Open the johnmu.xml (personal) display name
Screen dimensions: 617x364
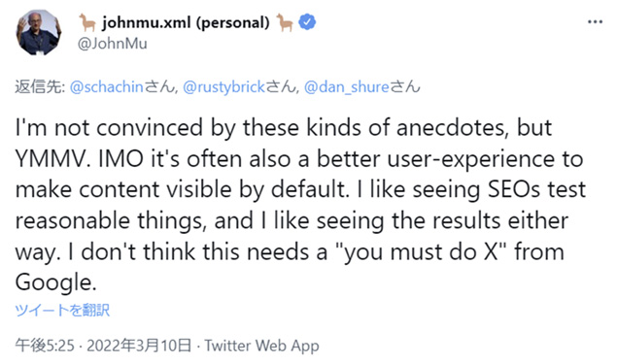tap(187, 22)
